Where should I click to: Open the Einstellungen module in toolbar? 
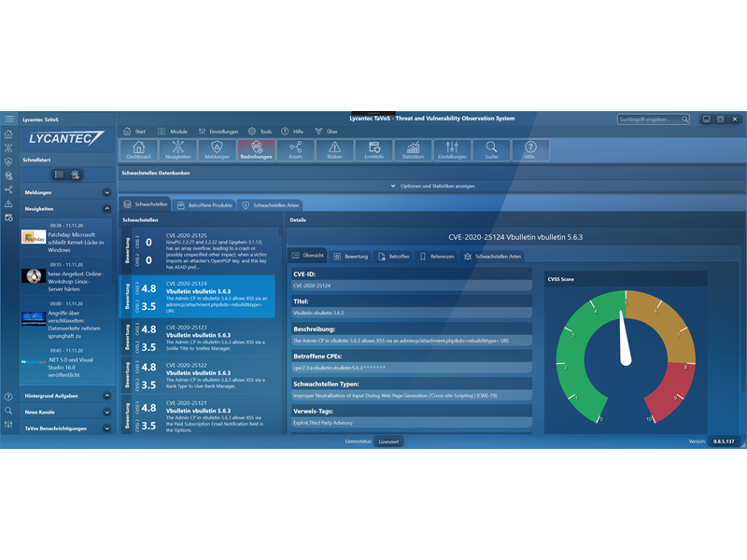pyautogui.click(x=452, y=150)
